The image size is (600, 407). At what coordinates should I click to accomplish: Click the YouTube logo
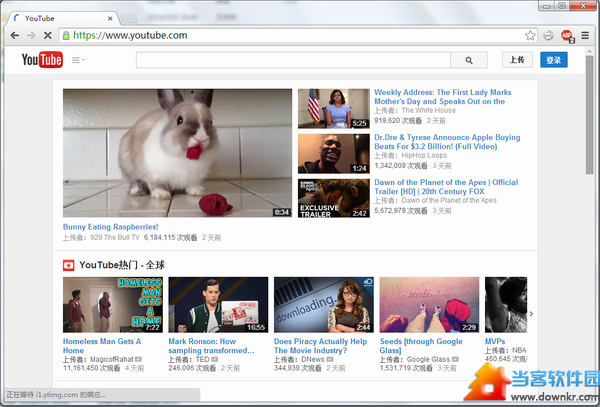[42, 60]
